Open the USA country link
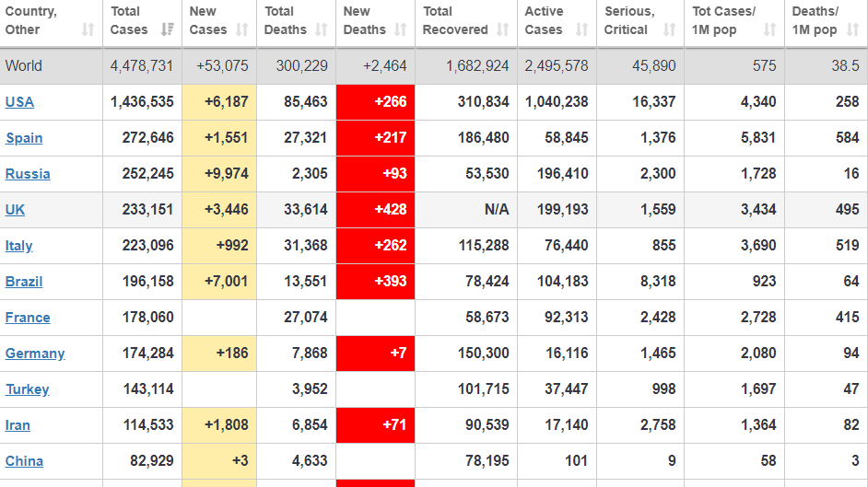This screenshot has width=868, height=487. [19, 102]
